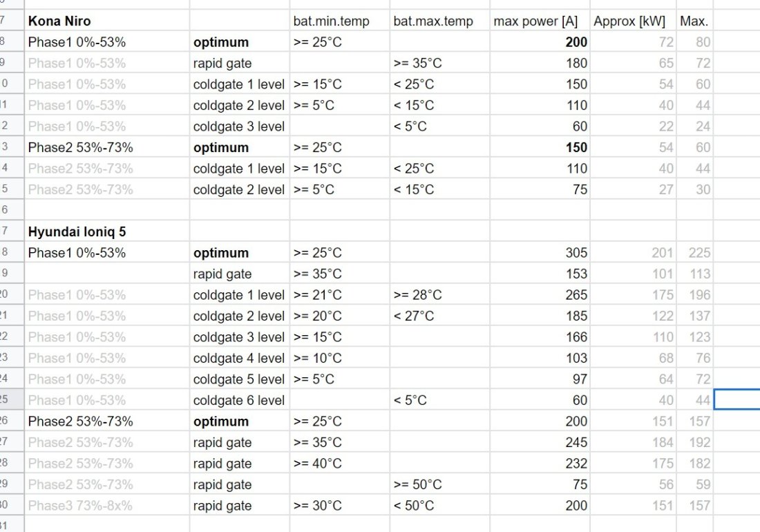The width and height of the screenshot is (760, 532).
Task: Select the 'Hyundai Ioniq 5' header cell
Action: point(106,231)
